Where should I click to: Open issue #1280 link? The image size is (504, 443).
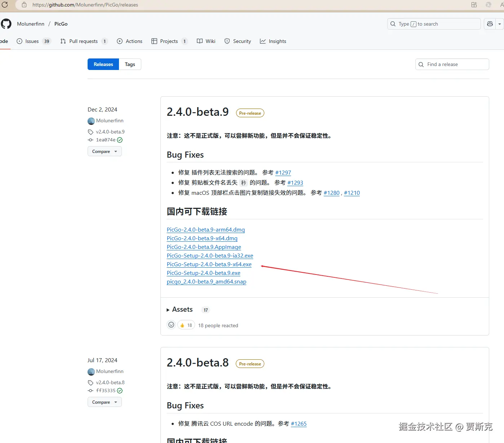pyautogui.click(x=332, y=193)
